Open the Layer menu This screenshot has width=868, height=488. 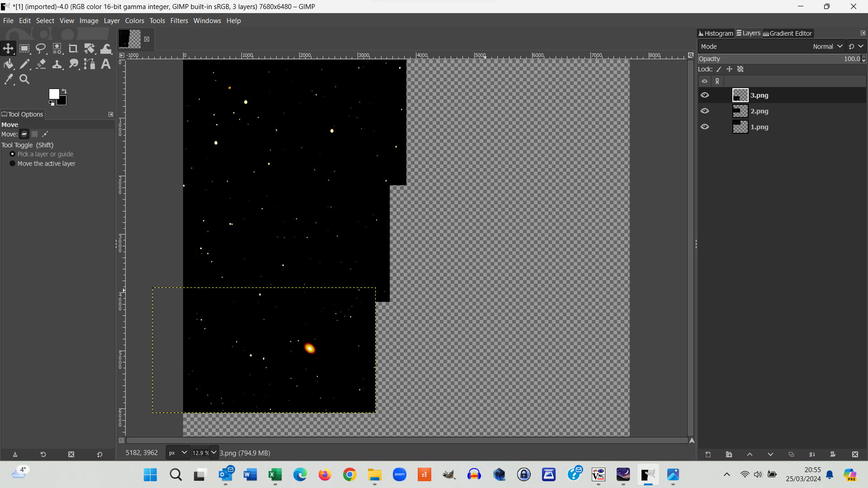click(112, 21)
